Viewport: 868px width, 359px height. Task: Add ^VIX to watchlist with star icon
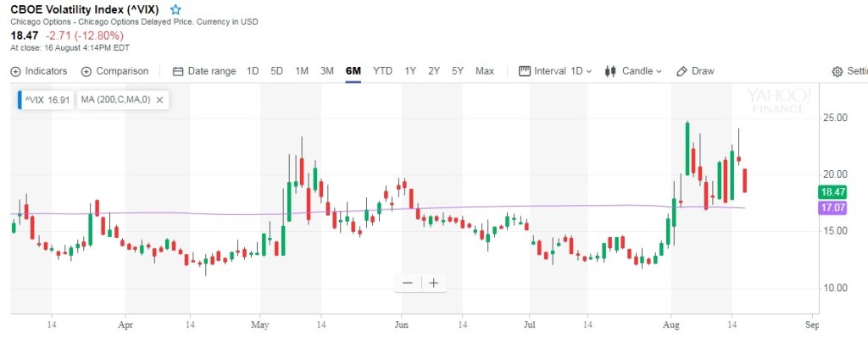(175, 9)
